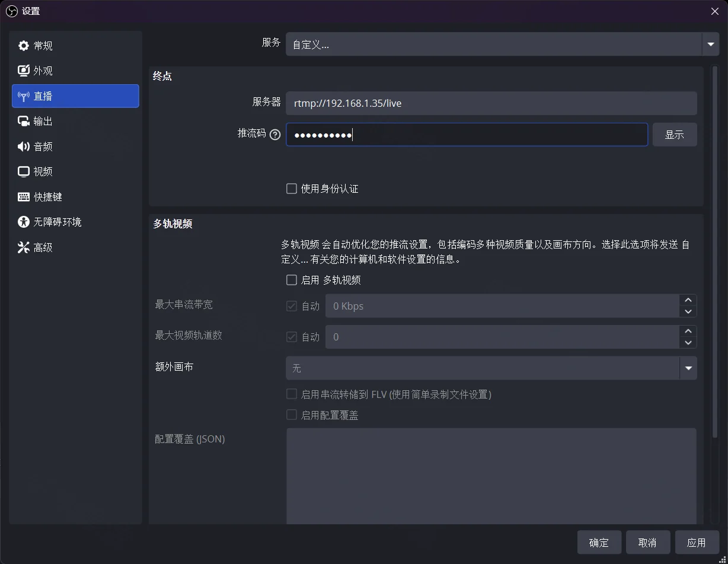Click the 显示 button to reveal stream key
The image size is (728, 564).
[x=675, y=135]
